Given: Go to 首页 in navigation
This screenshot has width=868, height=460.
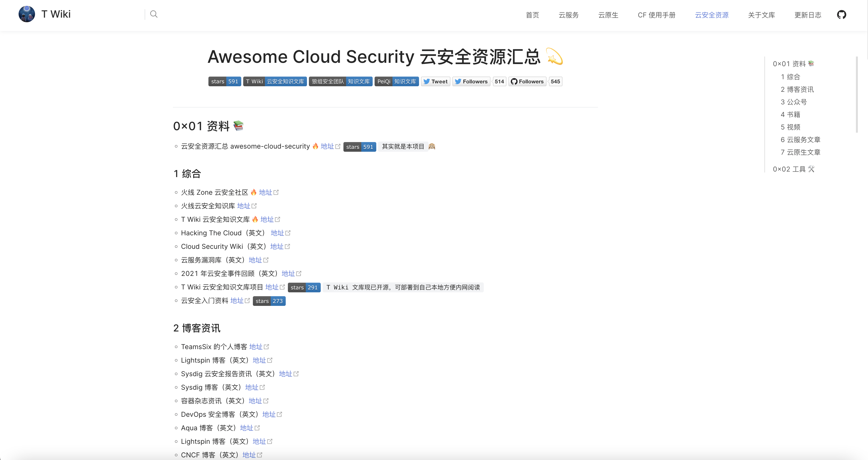Looking at the screenshot, I should coord(532,15).
